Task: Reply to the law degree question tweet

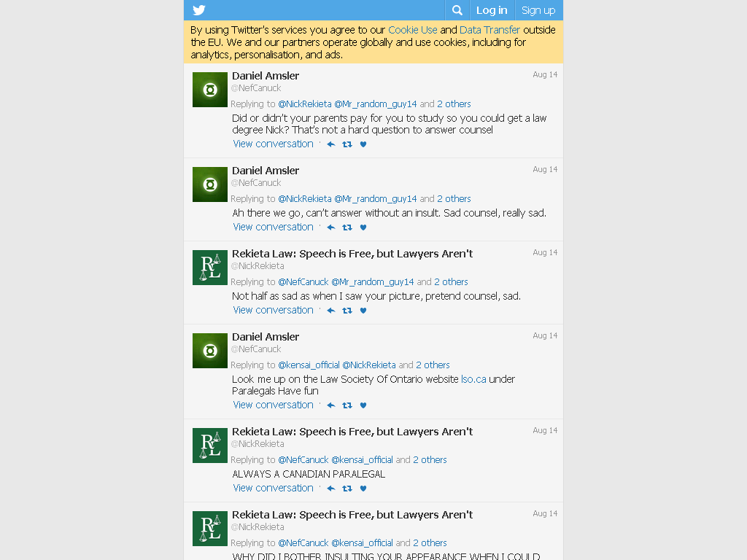Action: (x=331, y=144)
